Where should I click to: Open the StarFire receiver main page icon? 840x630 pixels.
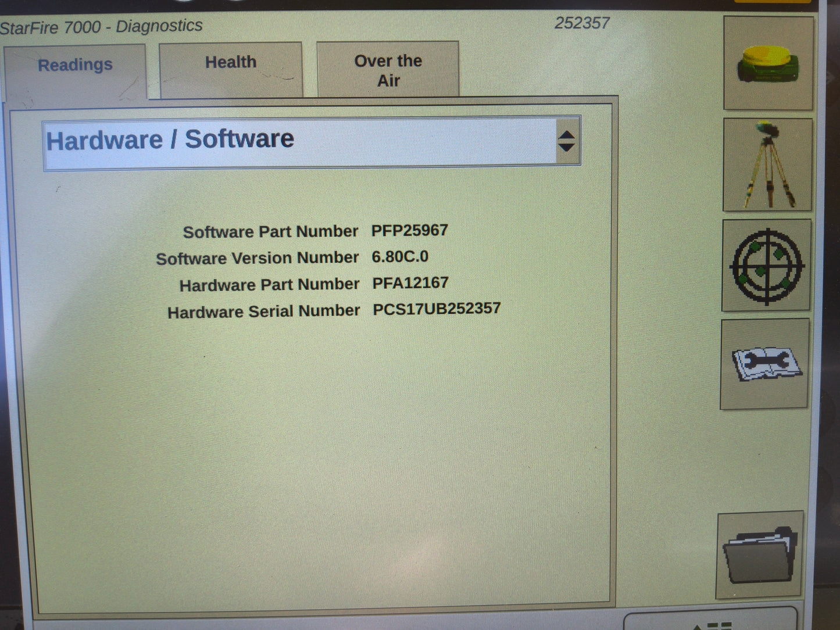[768, 63]
